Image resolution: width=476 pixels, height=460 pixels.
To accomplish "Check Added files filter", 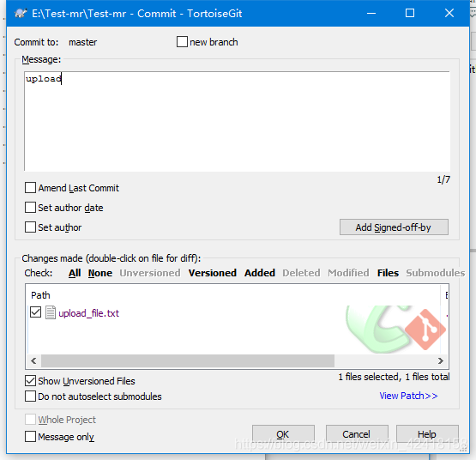I will [x=260, y=273].
